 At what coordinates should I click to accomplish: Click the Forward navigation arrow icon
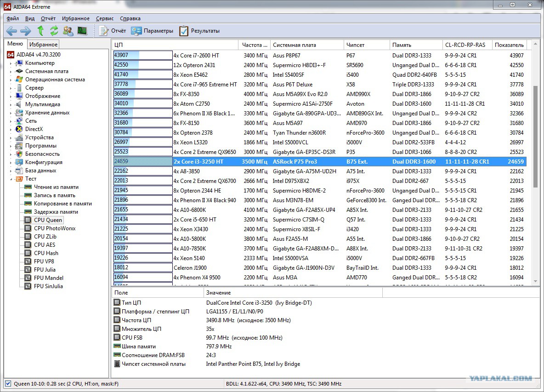(x=26, y=31)
